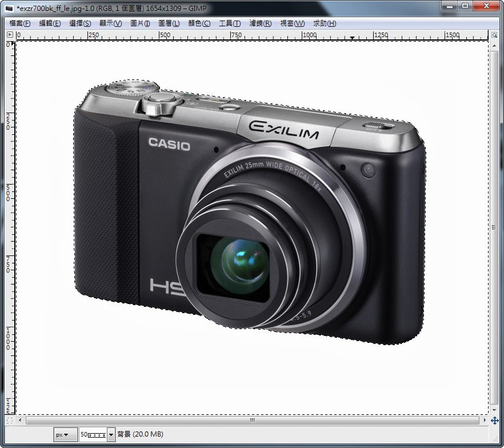The image size is (504, 448).
Task: Click the zoom percentage field showing 50
Action: click(93, 434)
